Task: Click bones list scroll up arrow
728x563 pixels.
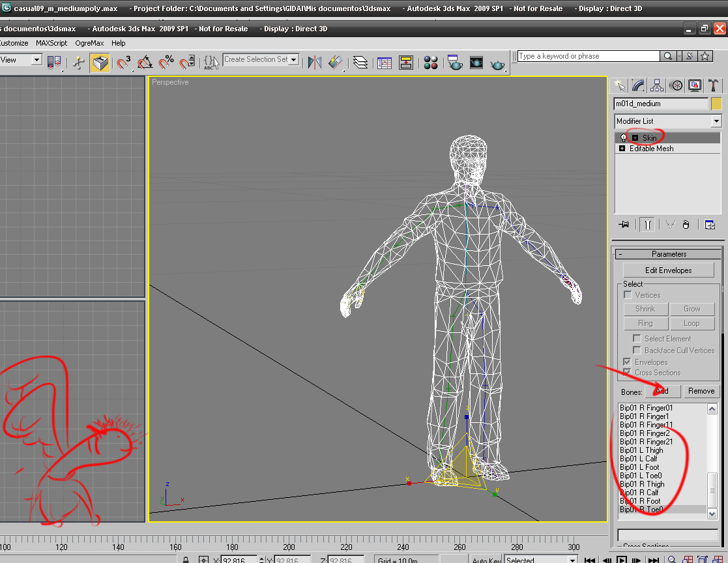Action: [712, 409]
